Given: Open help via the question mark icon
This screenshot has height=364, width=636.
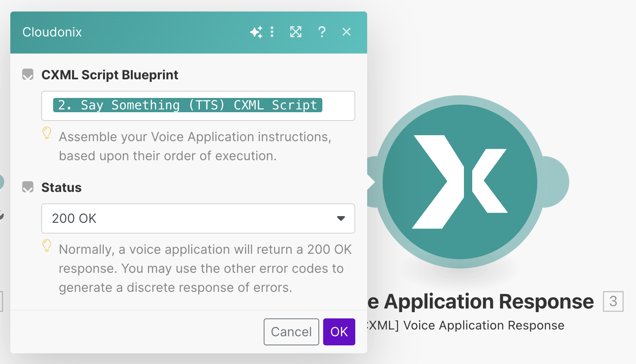Looking at the screenshot, I should tap(322, 32).
